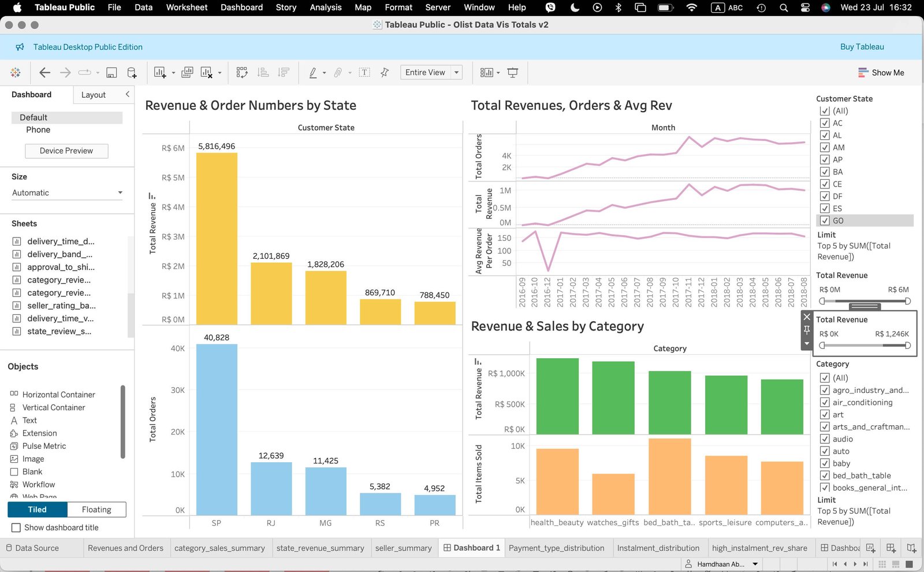Toggle the Show dashboard title checkbox
This screenshot has width=924, height=572.
tap(16, 528)
